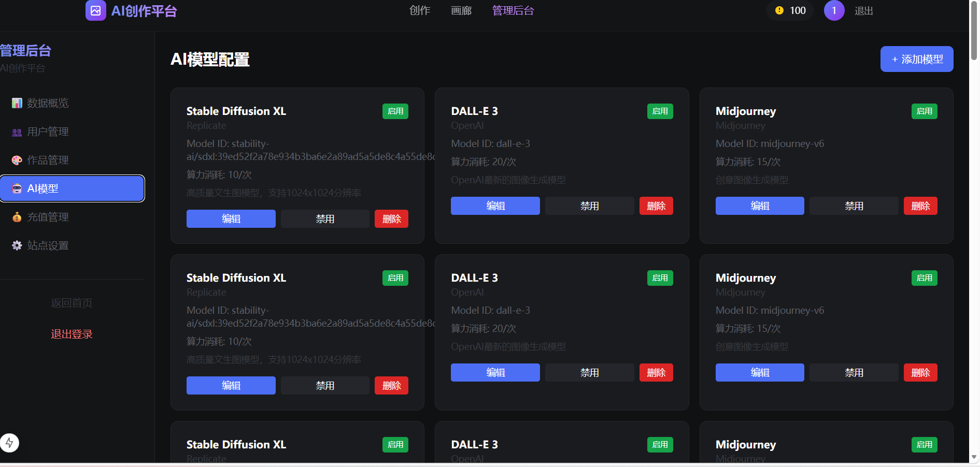The image size is (980, 467).
Task: Click 禁用 on the top-row DALL-E 3 card
Action: (x=590, y=206)
